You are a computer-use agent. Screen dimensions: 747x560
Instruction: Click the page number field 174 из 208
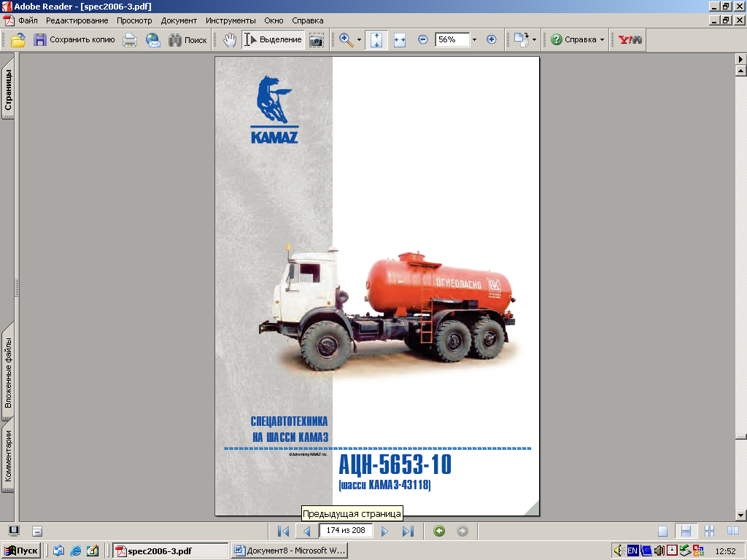pos(345,531)
